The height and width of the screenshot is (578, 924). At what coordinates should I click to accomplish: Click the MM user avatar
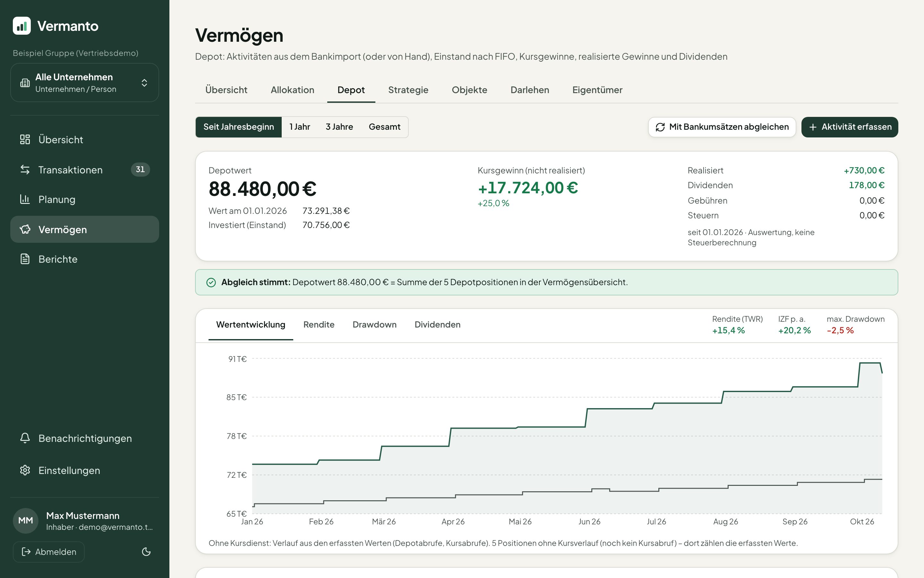click(26, 520)
